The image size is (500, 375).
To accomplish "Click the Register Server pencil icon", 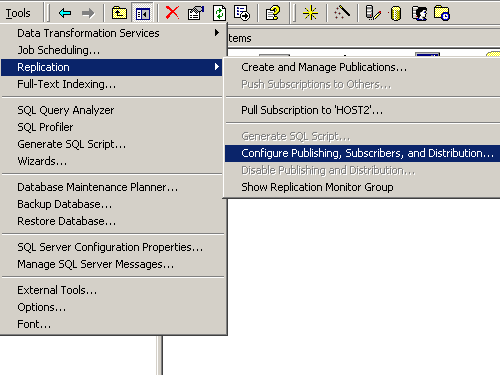I will (373, 13).
